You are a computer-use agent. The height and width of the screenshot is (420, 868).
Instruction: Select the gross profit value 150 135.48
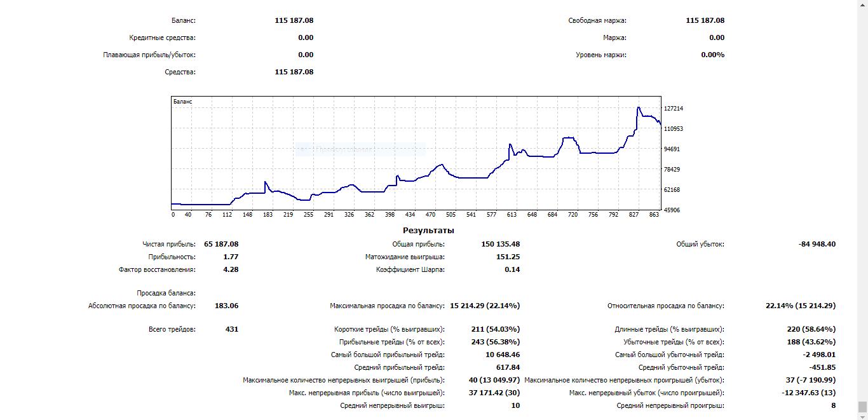[x=501, y=244]
